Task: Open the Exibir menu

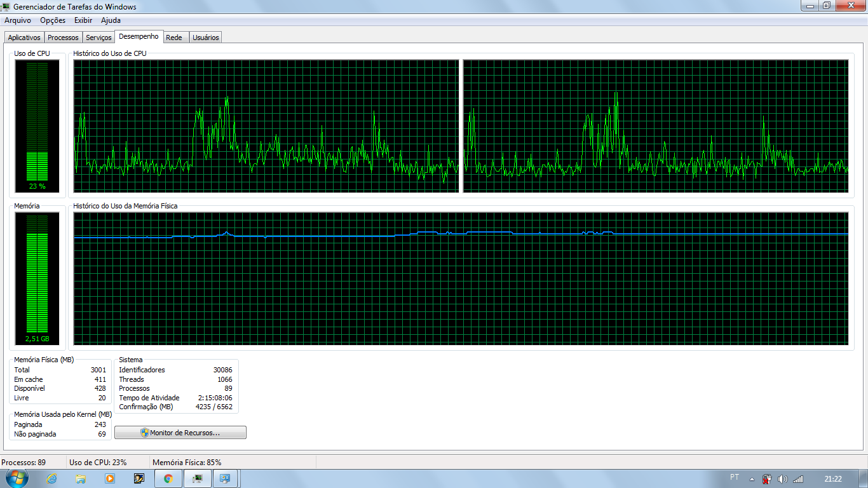Action: click(x=83, y=20)
